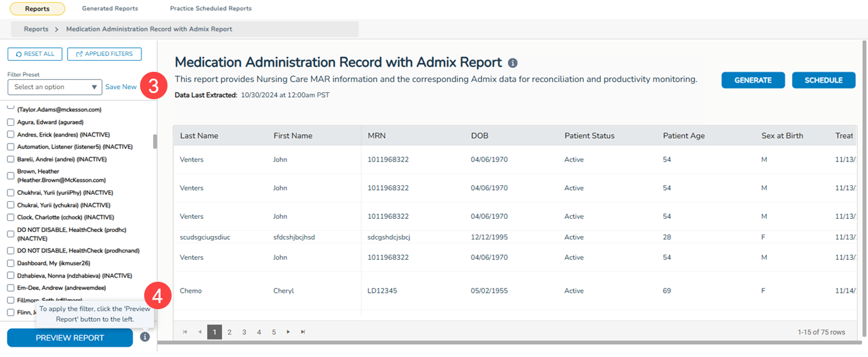Open Practice Scheduled Reports tab

211,9
